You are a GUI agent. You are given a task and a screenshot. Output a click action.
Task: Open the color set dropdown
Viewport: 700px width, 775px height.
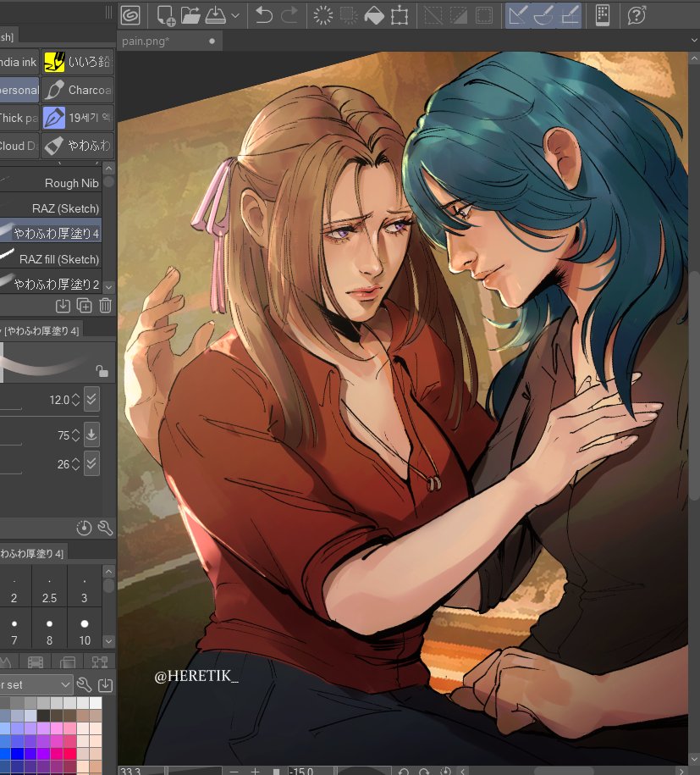36,685
